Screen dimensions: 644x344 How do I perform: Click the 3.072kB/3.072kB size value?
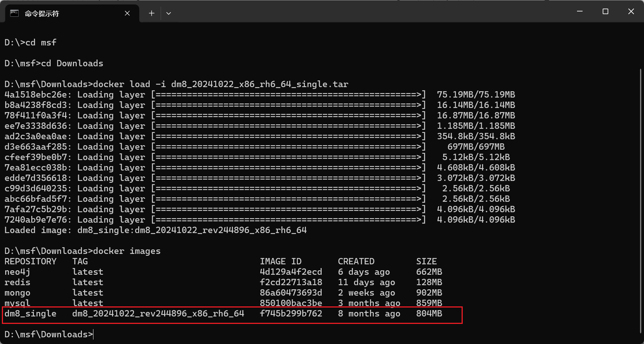click(x=476, y=178)
